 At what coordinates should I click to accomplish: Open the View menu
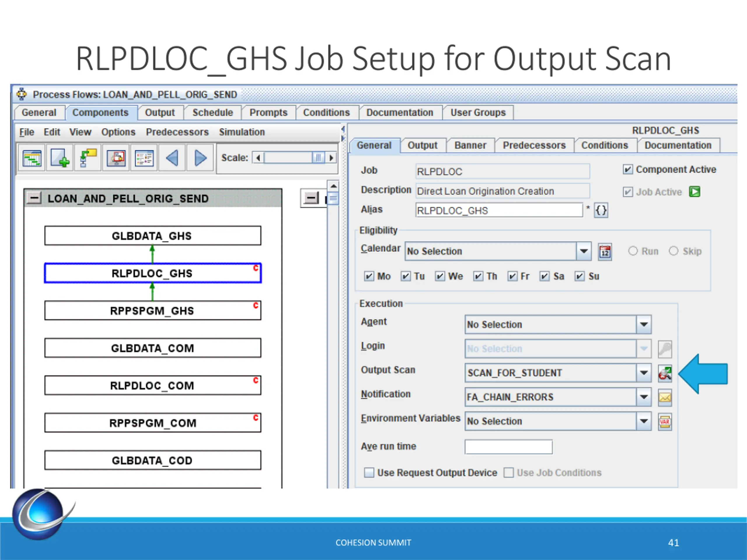click(80, 132)
